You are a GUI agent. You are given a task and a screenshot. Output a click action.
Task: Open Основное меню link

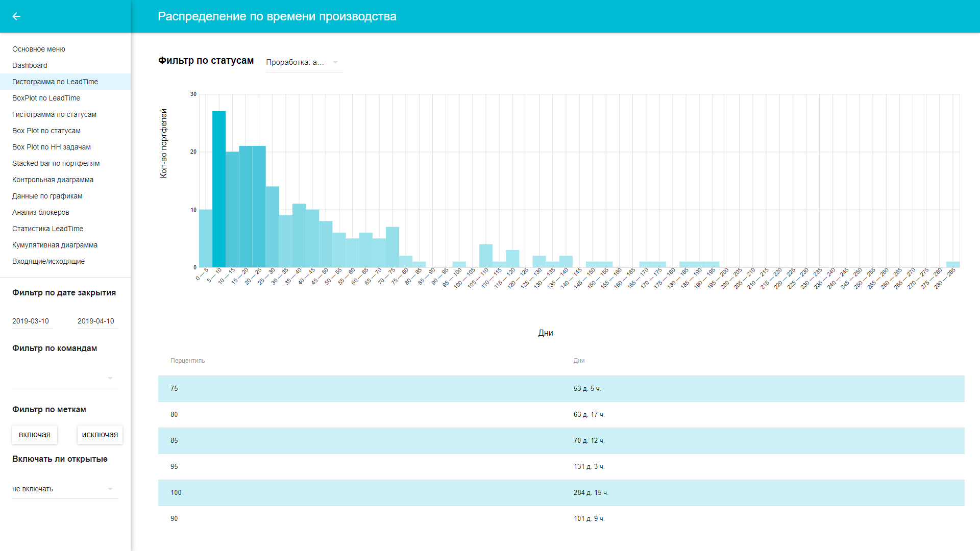(x=39, y=49)
